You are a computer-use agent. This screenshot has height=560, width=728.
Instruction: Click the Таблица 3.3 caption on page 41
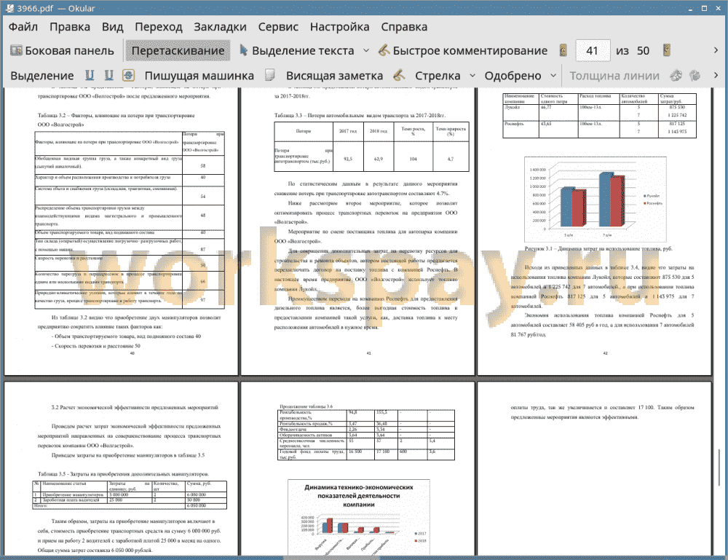coord(360,116)
